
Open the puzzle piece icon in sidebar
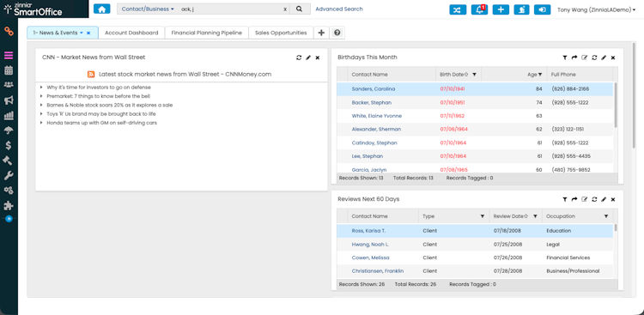click(x=9, y=205)
